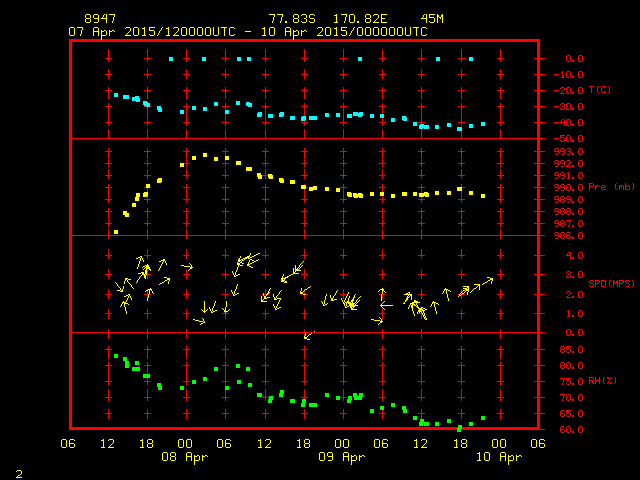The height and width of the screenshot is (480, 640).
Task: Click the station ID 8947
Action: click(100, 19)
